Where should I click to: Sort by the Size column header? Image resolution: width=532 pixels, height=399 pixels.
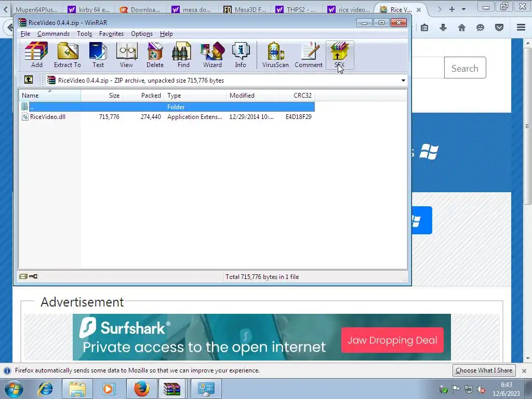[101, 96]
